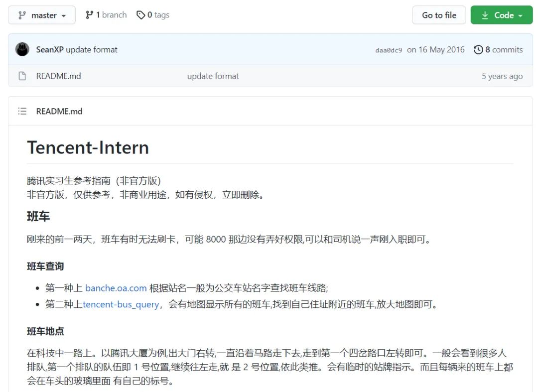The height and width of the screenshot is (392, 538).
Task: Click the git branch icon in master button
Action: click(x=22, y=15)
